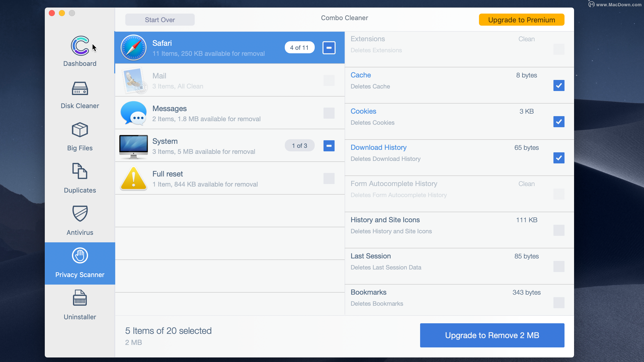Click Upgrade to Premium button
This screenshot has width=644, height=362.
click(x=522, y=20)
